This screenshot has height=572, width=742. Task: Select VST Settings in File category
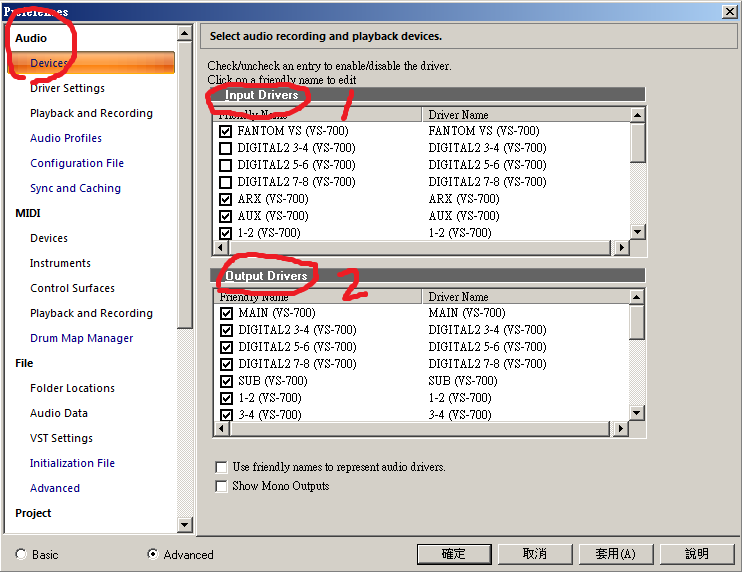[61, 438]
